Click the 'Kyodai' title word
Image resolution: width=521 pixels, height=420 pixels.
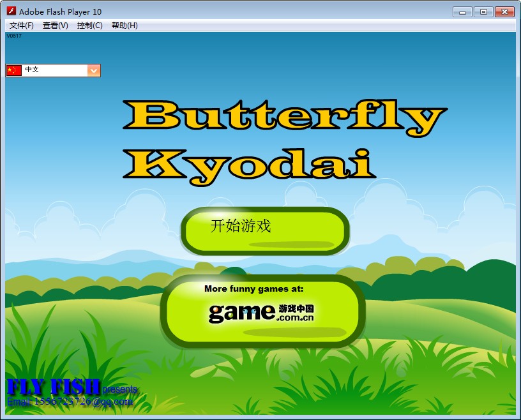[x=254, y=163]
